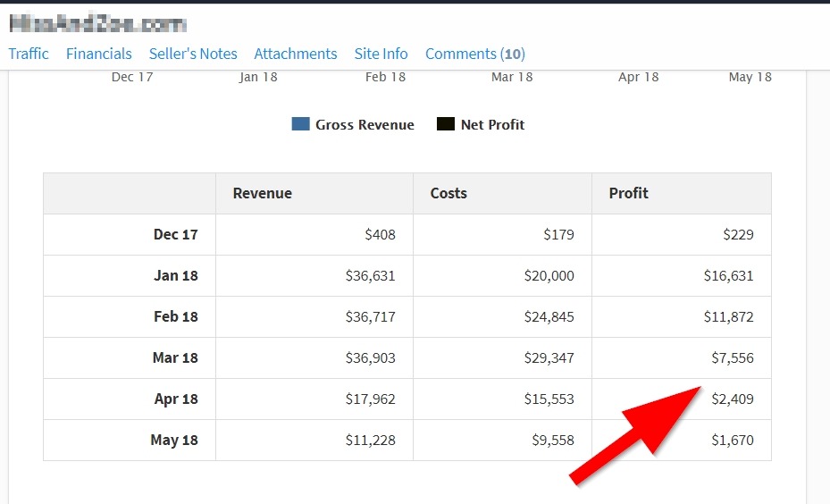Viewport: 830px width, 504px height.
Task: Click the Profit column header
Action: (x=628, y=193)
